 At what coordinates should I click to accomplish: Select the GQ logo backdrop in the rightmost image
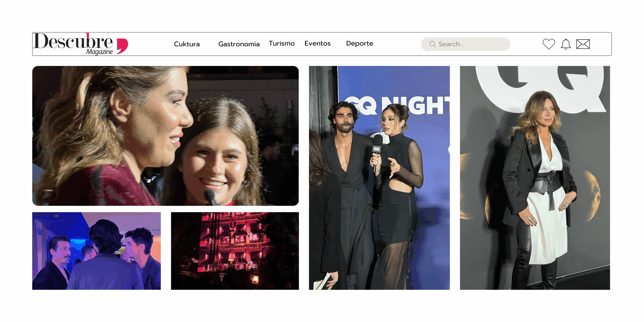tap(501, 86)
